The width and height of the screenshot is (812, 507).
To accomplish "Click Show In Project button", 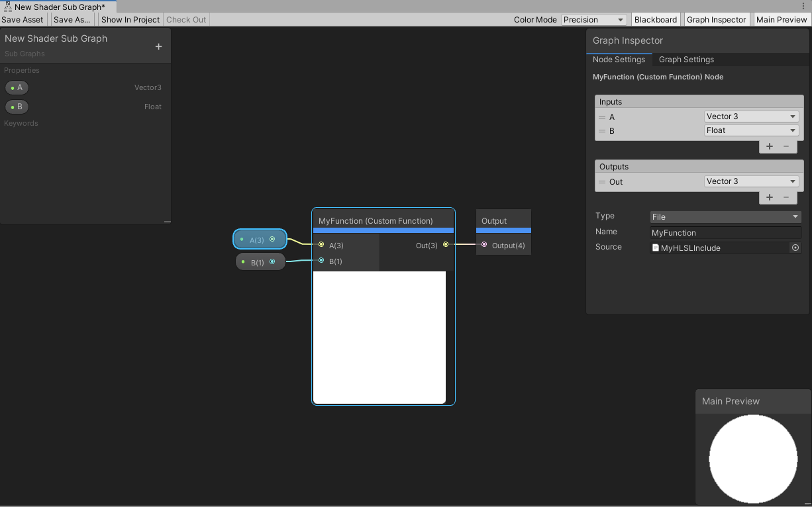I will coord(130,20).
